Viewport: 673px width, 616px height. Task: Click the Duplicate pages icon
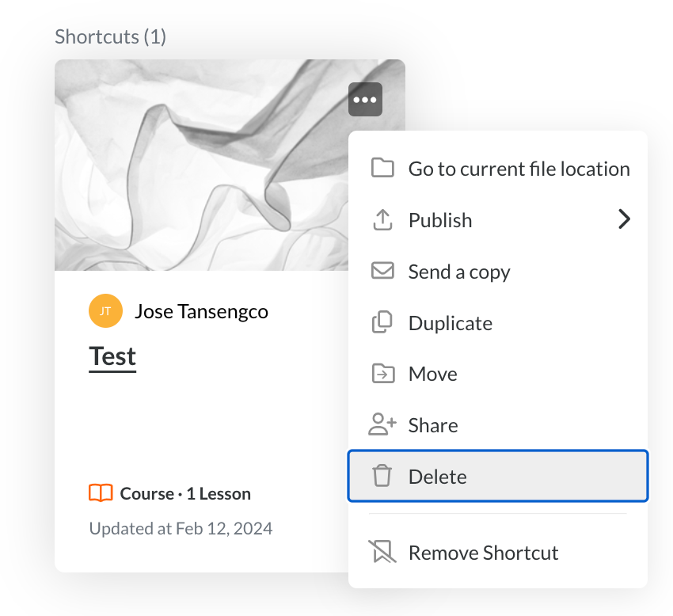pyautogui.click(x=382, y=323)
